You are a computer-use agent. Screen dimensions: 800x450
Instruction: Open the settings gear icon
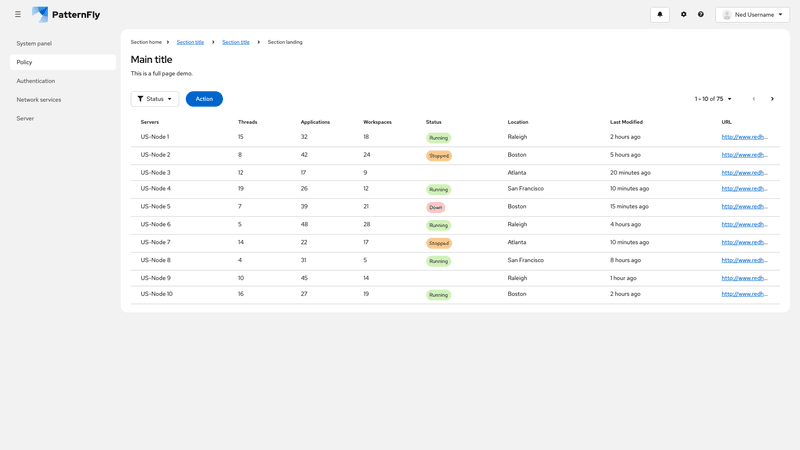click(x=684, y=15)
